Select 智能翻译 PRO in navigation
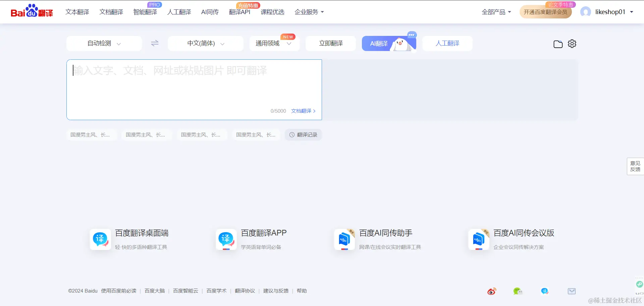644x306 pixels. pyautogui.click(x=145, y=12)
